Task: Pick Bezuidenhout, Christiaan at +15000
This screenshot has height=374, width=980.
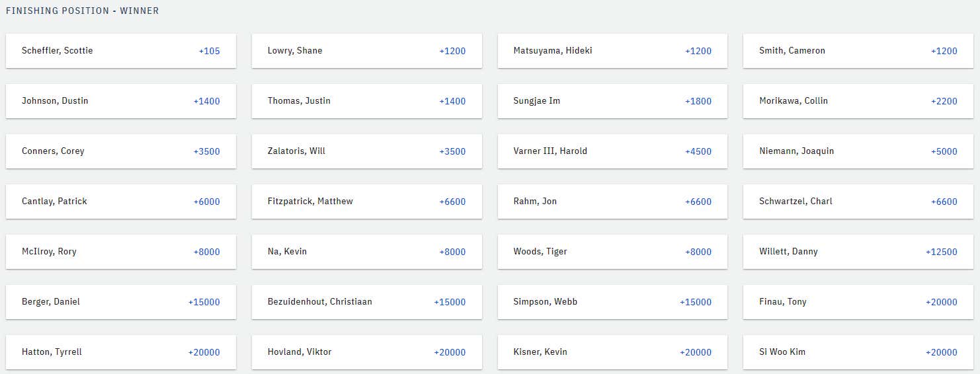Action: coord(367,302)
